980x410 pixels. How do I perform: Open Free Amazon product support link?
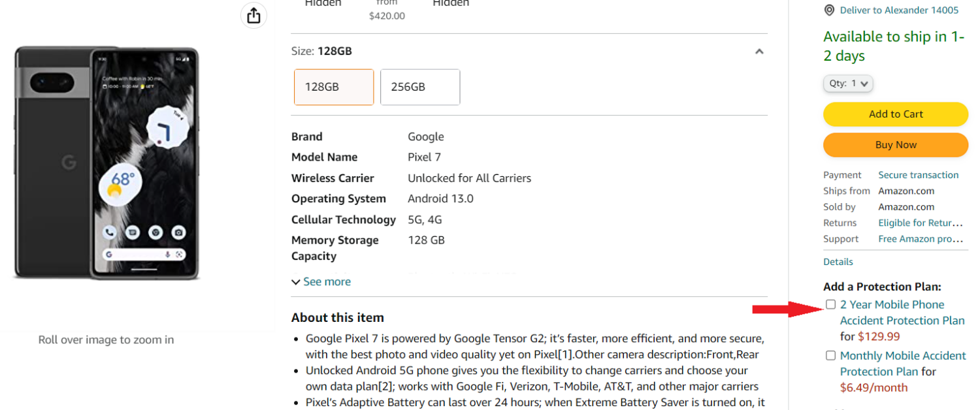point(921,239)
